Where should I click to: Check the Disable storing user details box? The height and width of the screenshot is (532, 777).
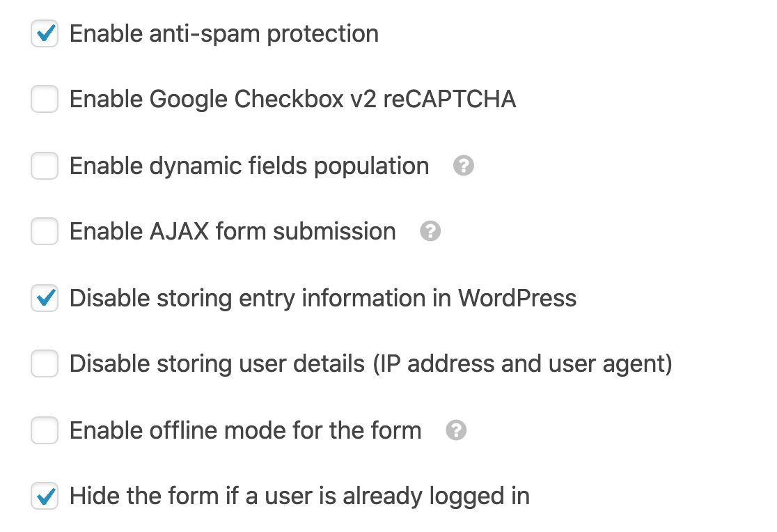[x=45, y=363]
